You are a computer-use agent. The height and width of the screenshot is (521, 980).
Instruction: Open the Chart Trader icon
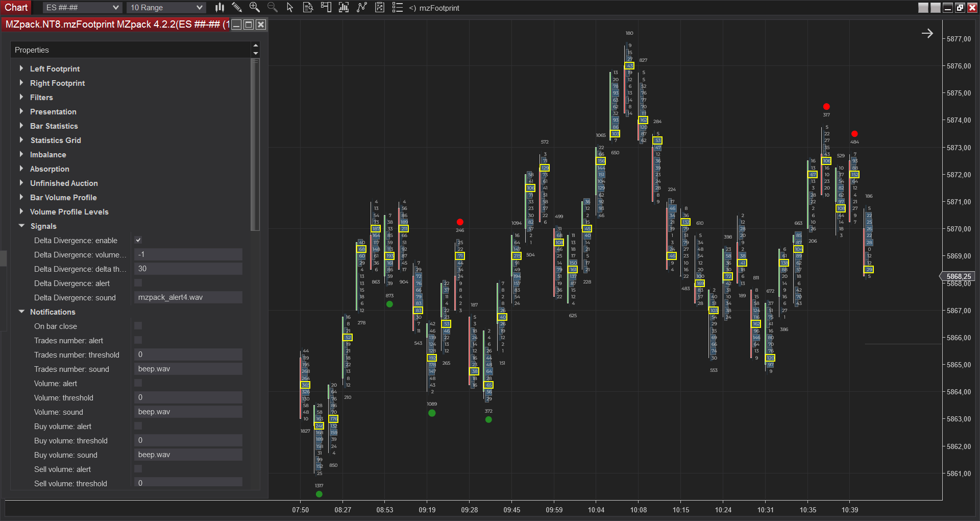pos(326,8)
